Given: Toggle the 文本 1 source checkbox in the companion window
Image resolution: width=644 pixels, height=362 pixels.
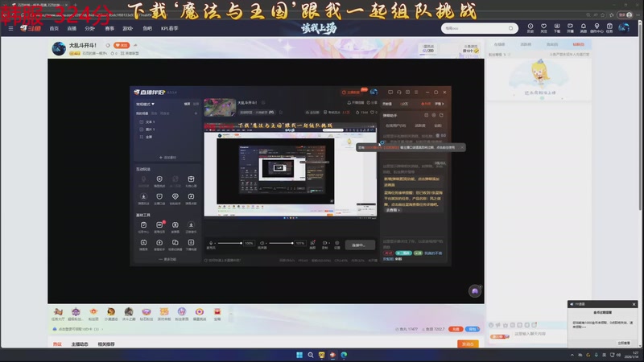Looking at the screenshot, I should (142, 122).
